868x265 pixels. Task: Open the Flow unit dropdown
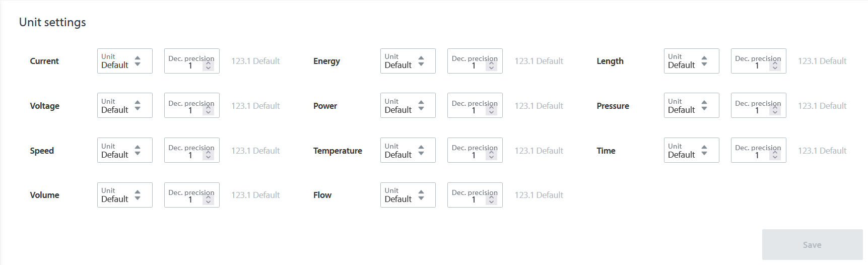coord(408,195)
